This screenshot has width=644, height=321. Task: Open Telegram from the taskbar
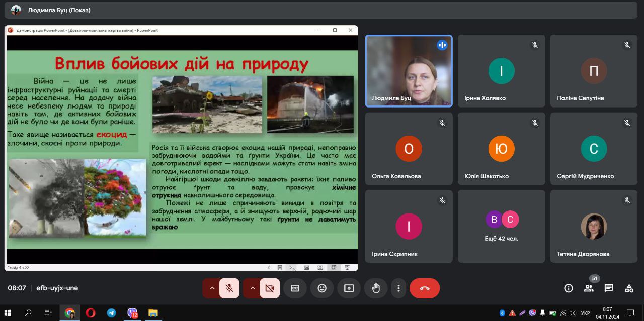click(112, 313)
